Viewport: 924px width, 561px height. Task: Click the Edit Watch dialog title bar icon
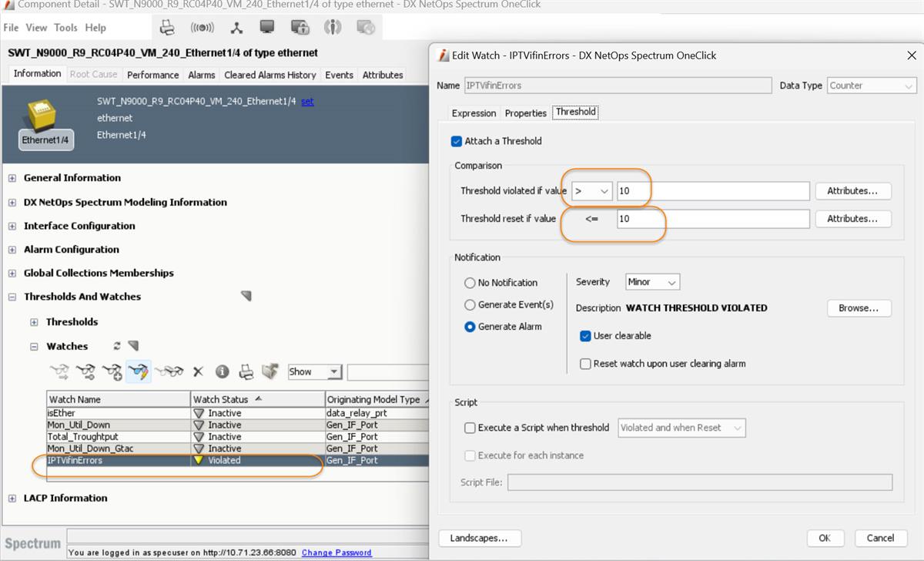pyautogui.click(x=444, y=55)
